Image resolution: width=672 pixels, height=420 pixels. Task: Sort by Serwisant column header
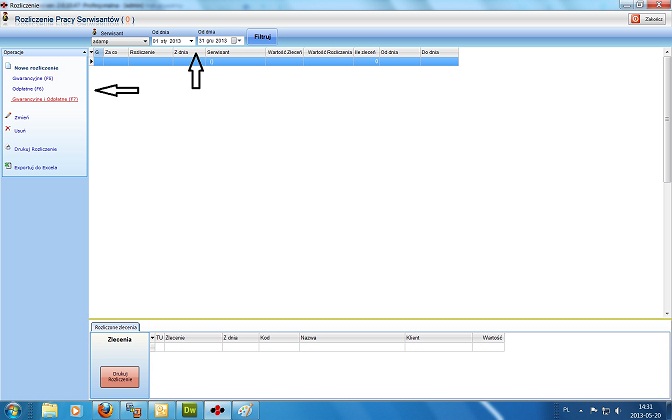235,52
